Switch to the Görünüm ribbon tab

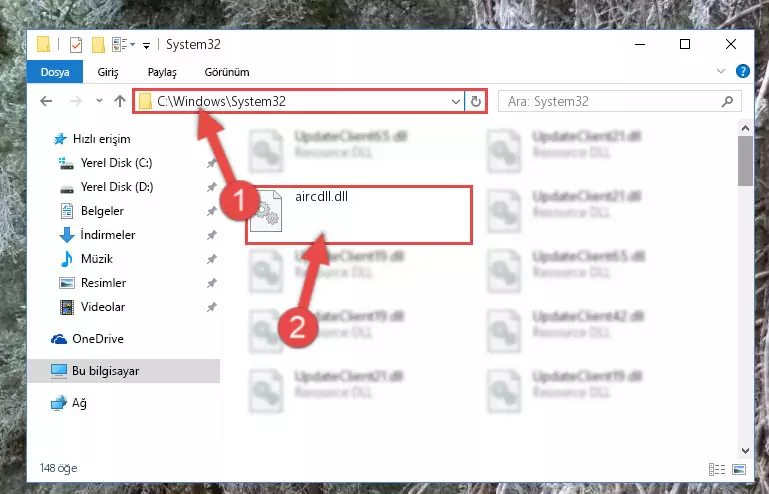pyautogui.click(x=227, y=72)
